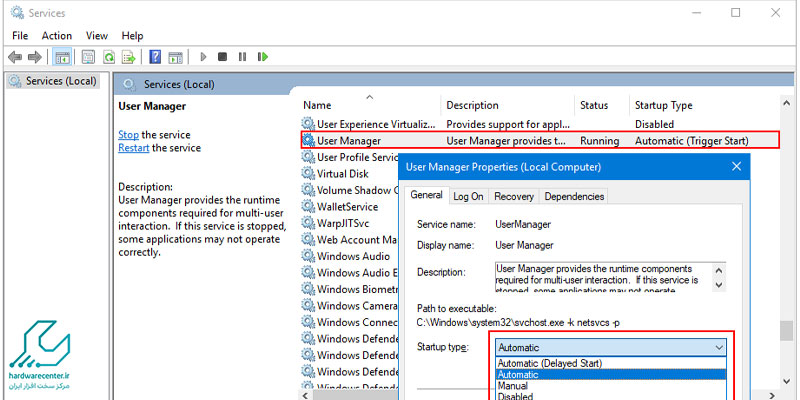
Task: Switch to the Dependencies tab
Action: click(x=574, y=196)
